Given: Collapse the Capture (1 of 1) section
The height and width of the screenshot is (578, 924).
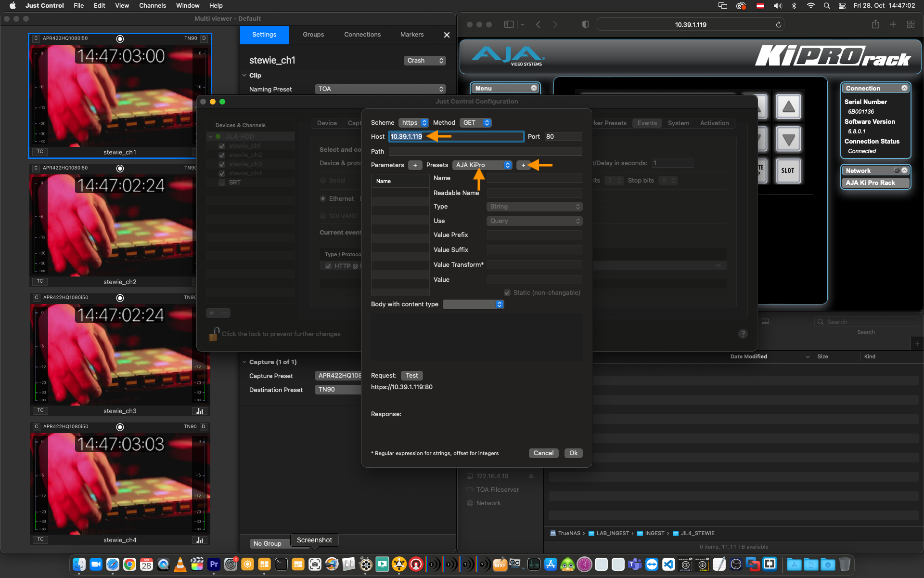Looking at the screenshot, I should pyautogui.click(x=244, y=362).
